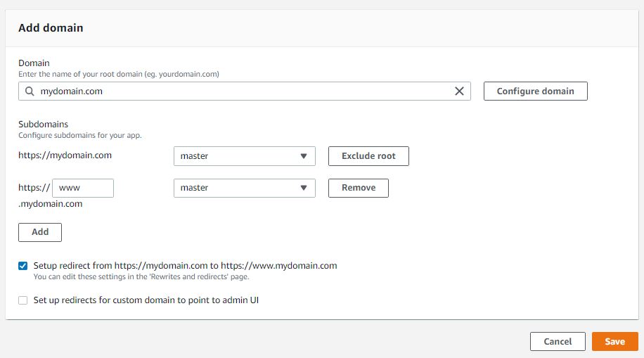
Task: Click the setup redirect label text
Action: tap(185, 266)
